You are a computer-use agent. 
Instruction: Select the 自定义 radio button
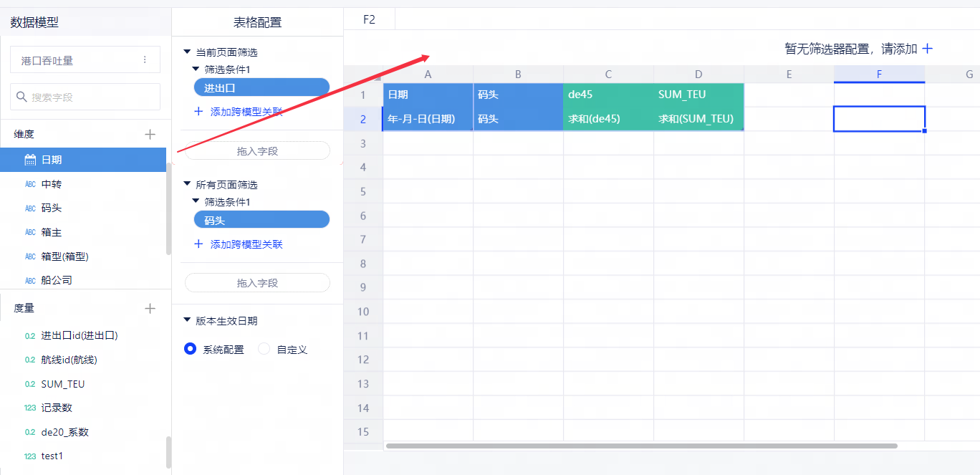tap(264, 350)
